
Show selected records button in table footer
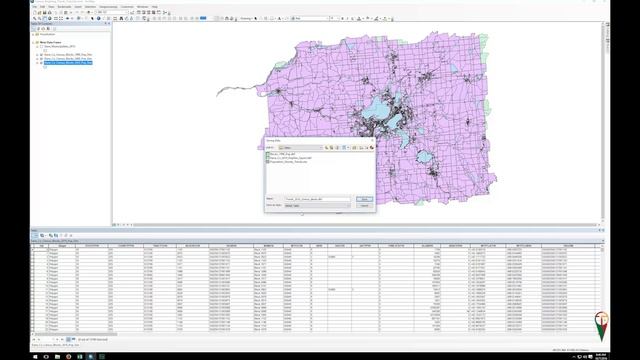73,339
